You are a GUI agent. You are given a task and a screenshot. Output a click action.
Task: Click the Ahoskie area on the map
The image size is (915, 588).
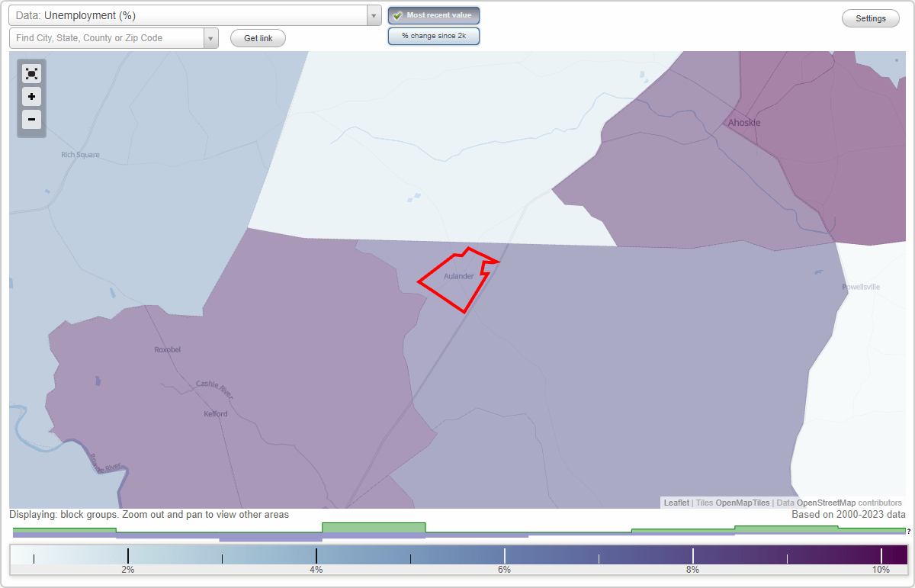tap(743, 122)
